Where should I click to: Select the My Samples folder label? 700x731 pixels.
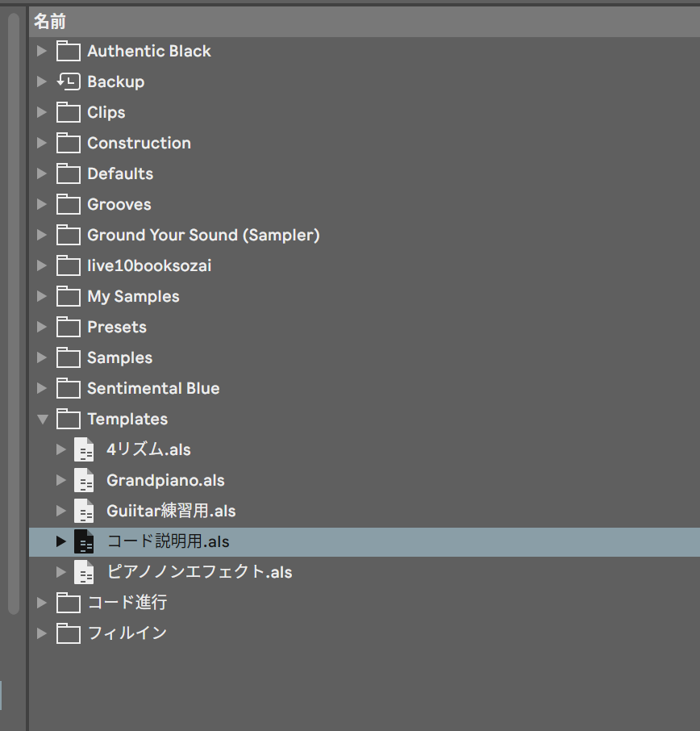(x=133, y=296)
